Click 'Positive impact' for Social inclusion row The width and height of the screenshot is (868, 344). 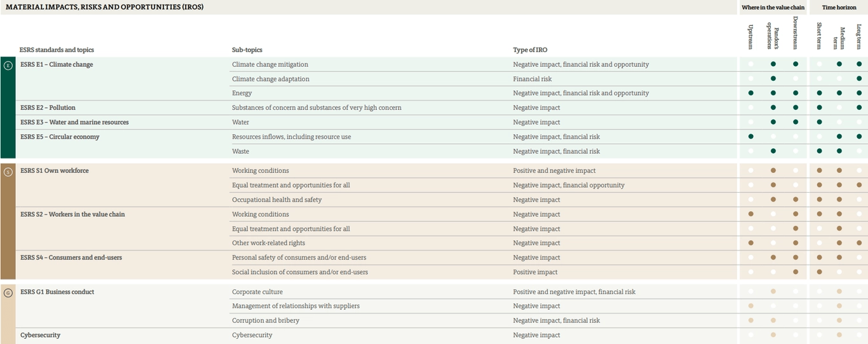point(535,272)
